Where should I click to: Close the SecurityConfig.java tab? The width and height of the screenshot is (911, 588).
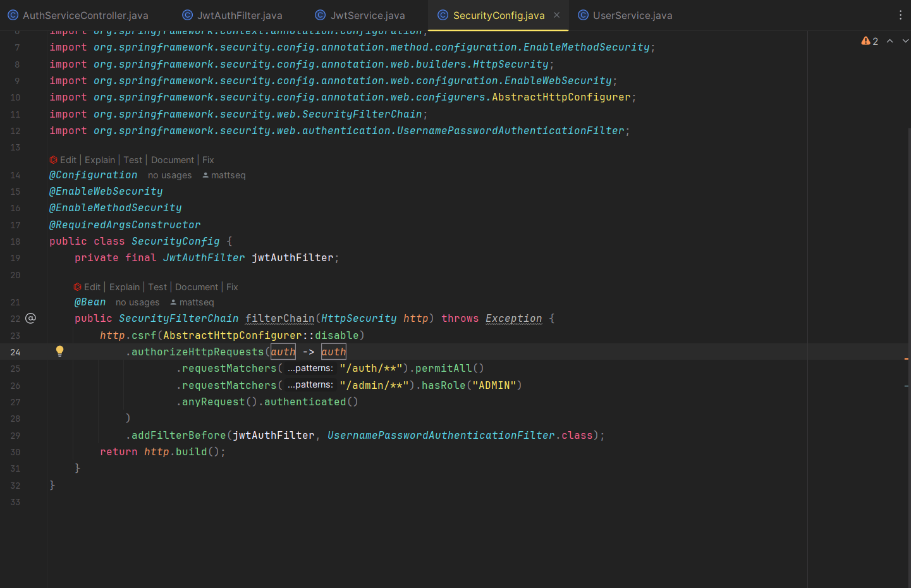[556, 15]
